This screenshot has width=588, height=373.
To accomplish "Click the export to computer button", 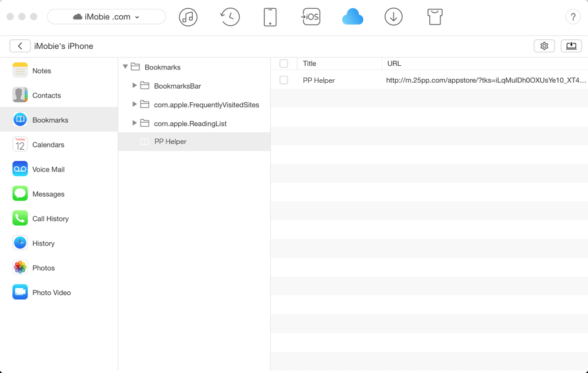I will pyautogui.click(x=571, y=46).
